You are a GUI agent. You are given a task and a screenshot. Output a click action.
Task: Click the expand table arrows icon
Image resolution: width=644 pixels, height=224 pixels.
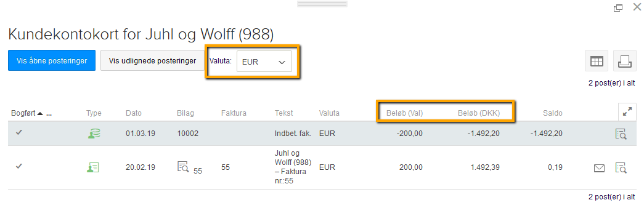coord(627,111)
